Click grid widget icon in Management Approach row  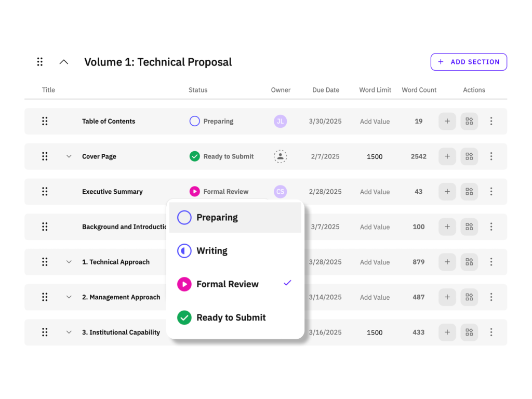pyautogui.click(x=469, y=297)
